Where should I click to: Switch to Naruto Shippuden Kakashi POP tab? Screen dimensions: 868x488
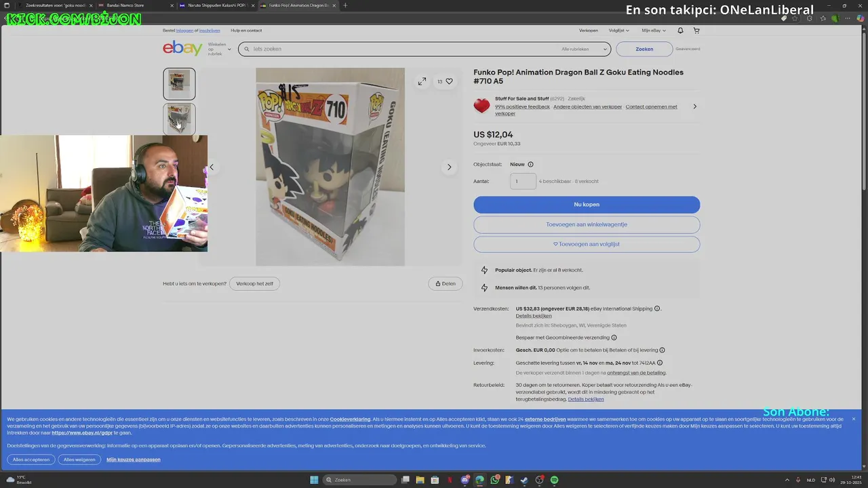point(217,5)
